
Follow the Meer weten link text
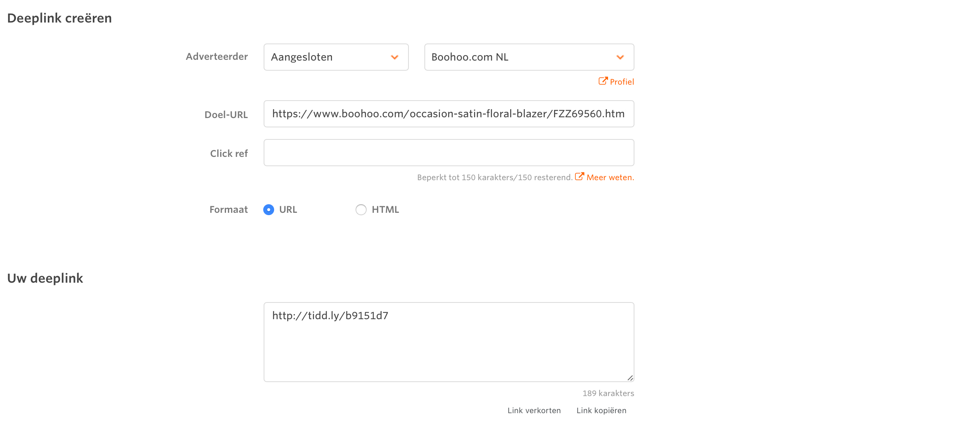(610, 177)
